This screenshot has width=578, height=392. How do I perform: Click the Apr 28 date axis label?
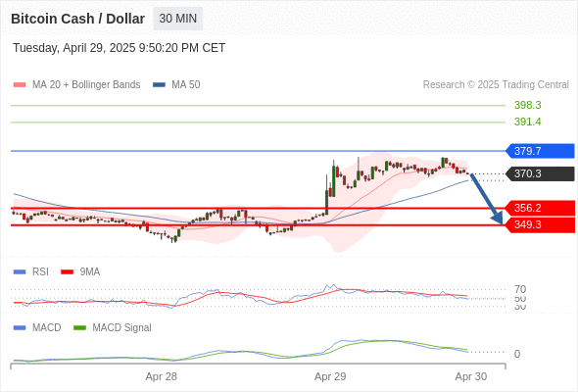[161, 376]
